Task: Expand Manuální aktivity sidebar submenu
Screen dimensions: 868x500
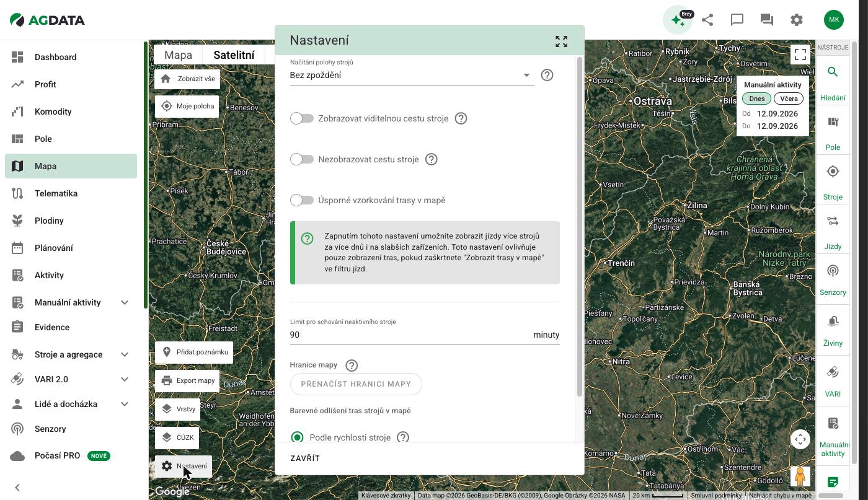Action: coord(125,302)
